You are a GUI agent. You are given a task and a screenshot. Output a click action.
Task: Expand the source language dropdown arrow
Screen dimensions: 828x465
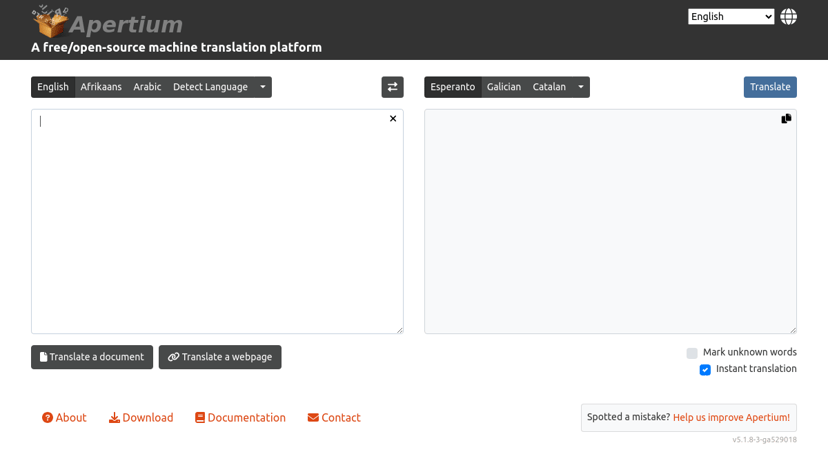(262, 87)
